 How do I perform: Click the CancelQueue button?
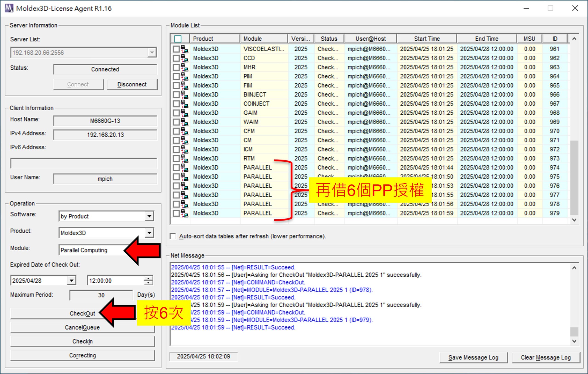point(82,327)
